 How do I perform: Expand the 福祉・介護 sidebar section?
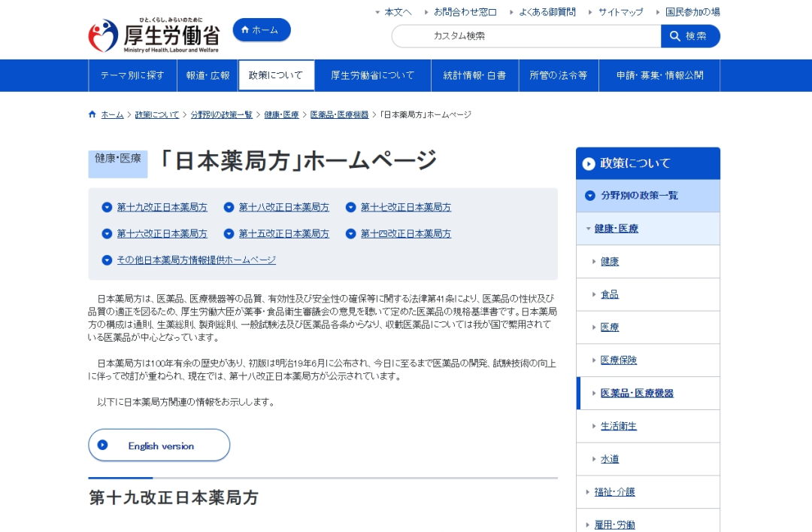coord(588,492)
